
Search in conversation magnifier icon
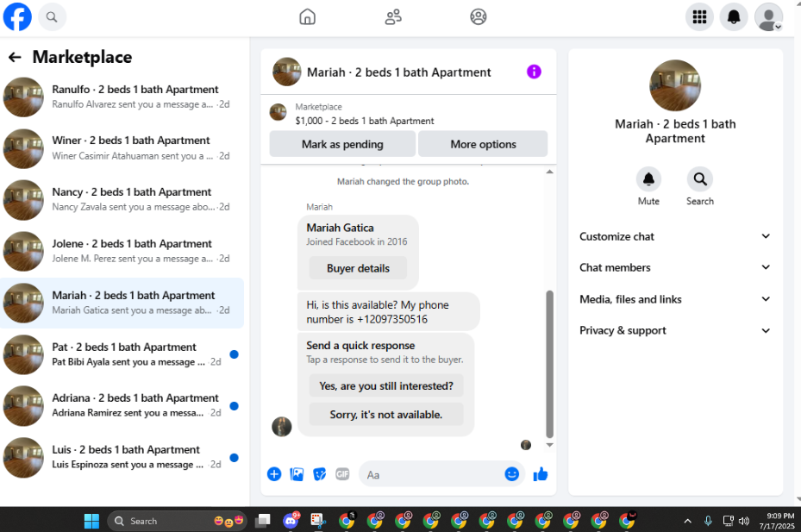pos(700,180)
